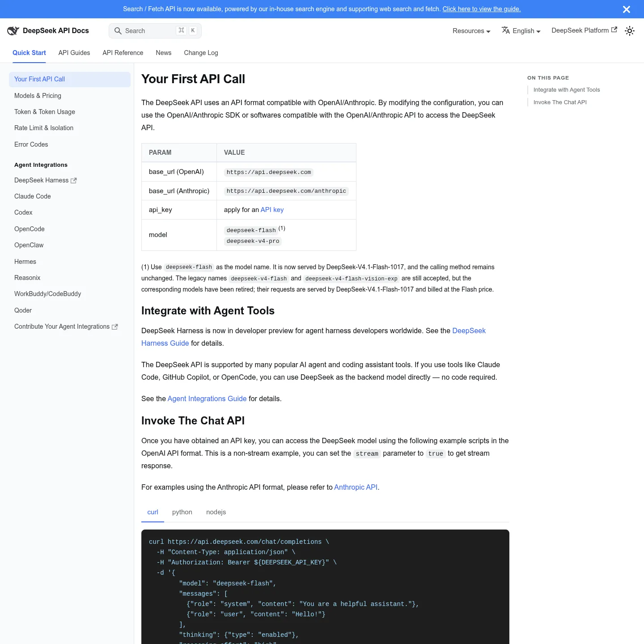Click 'Click here to view the guide' link
The height and width of the screenshot is (644, 644).
(482, 9)
